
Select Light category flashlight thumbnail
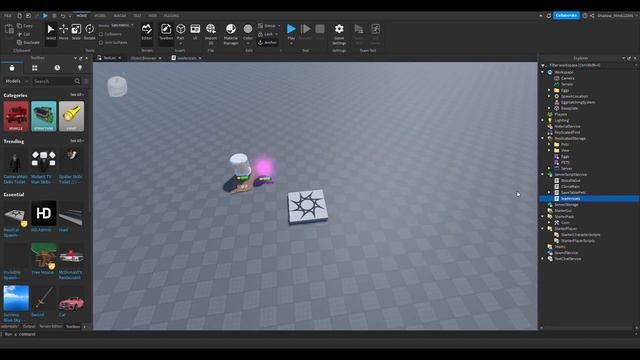click(71, 116)
